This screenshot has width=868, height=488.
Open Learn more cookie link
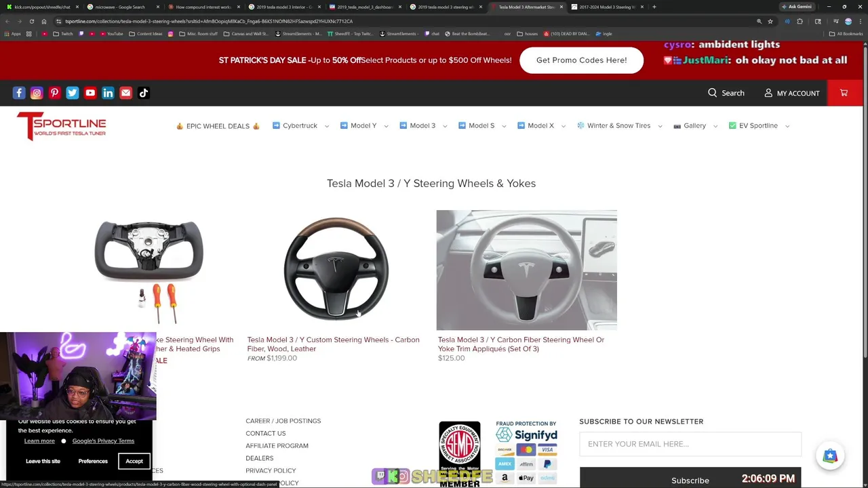coord(39,441)
